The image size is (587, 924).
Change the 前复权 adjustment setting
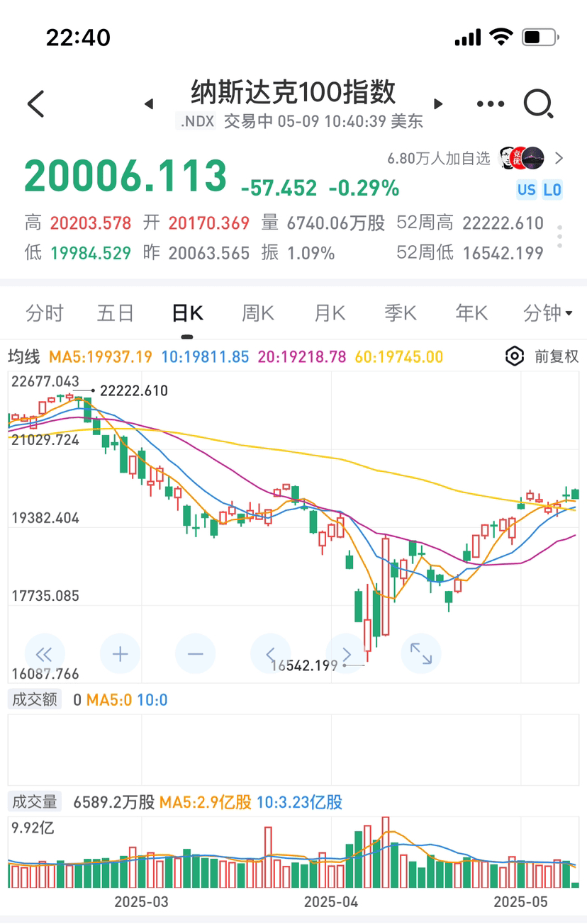pos(557,356)
